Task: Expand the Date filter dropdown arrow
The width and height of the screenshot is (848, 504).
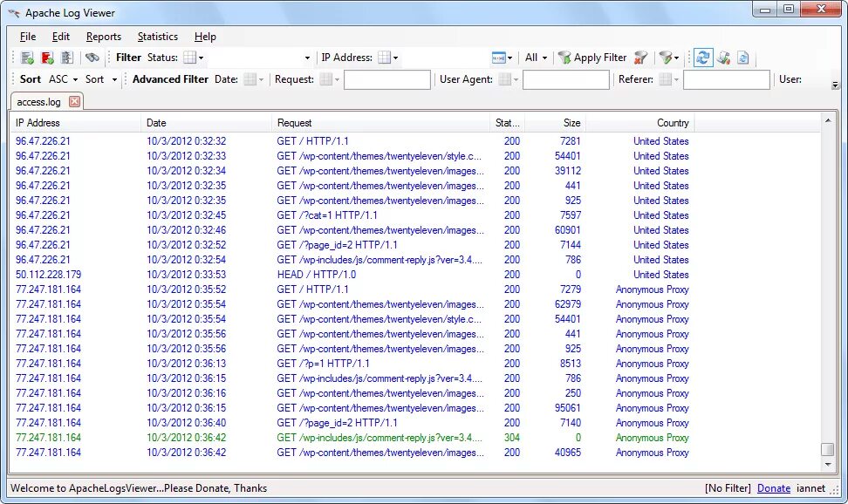Action: (x=261, y=80)
